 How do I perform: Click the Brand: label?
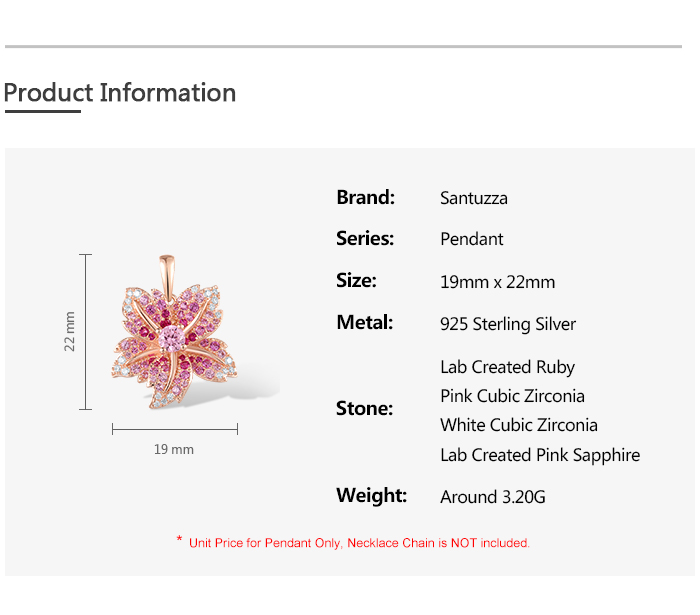point(366,197)
